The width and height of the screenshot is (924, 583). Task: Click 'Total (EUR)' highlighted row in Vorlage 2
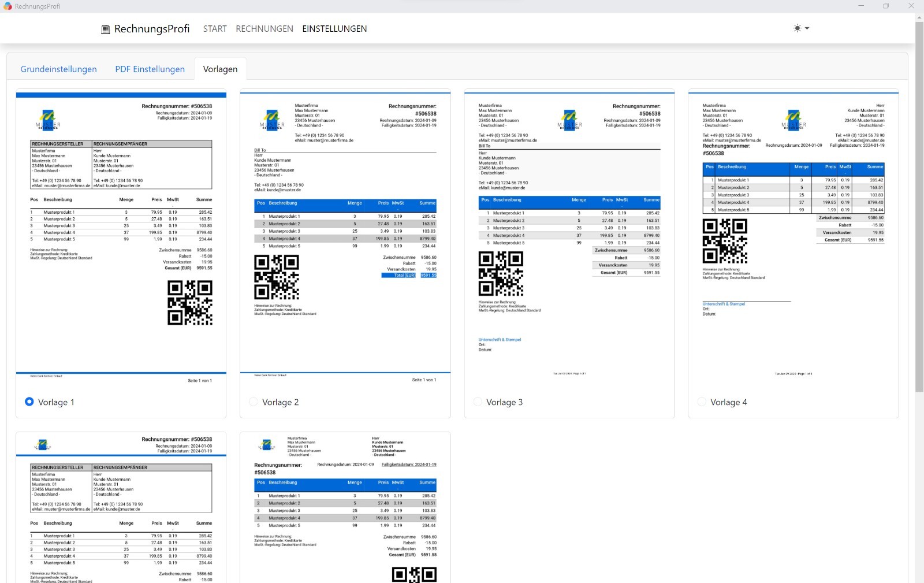409,276
